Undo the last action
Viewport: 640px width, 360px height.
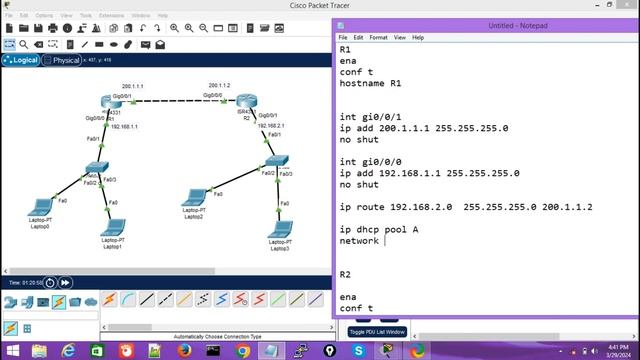click(142, 28)
